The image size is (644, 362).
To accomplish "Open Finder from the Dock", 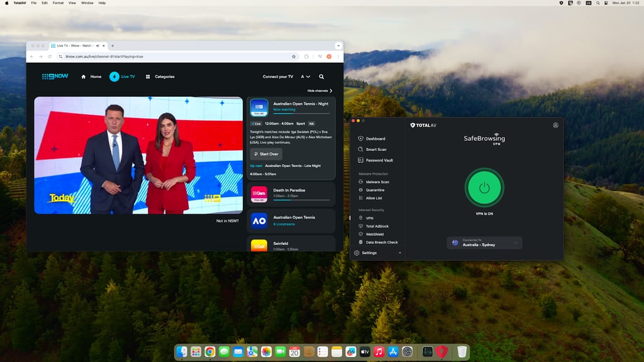I will click(182, 352).
